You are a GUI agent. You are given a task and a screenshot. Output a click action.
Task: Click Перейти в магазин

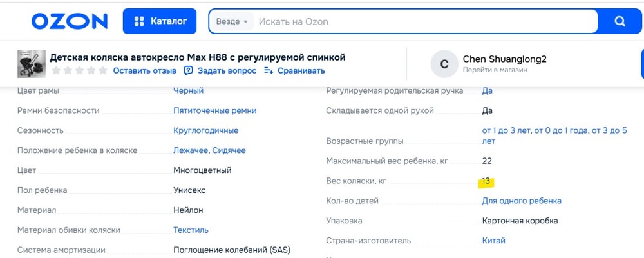coord(495,70)
